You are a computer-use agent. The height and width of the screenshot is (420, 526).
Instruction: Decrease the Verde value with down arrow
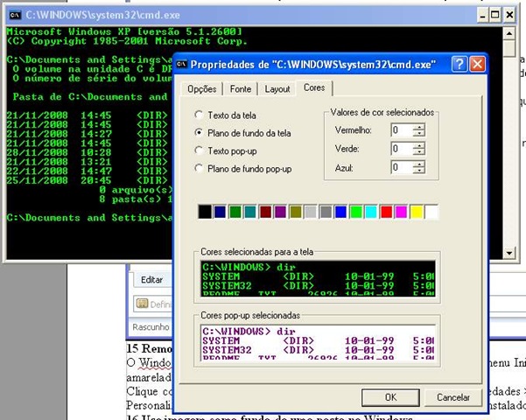pos(419,151)
